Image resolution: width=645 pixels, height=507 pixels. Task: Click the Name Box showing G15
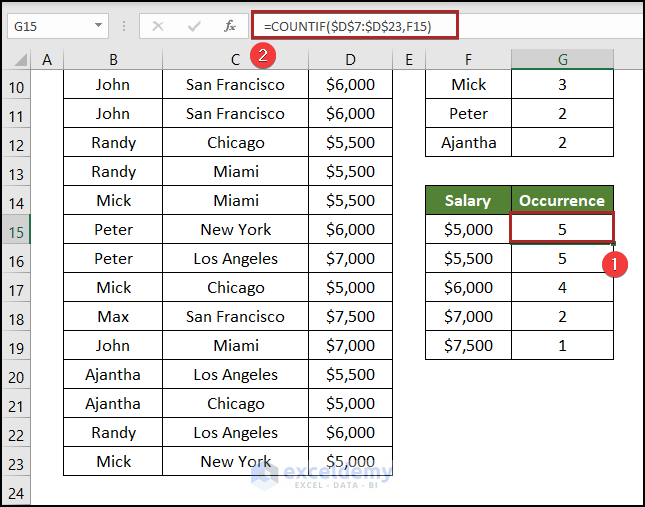(48, 26)
